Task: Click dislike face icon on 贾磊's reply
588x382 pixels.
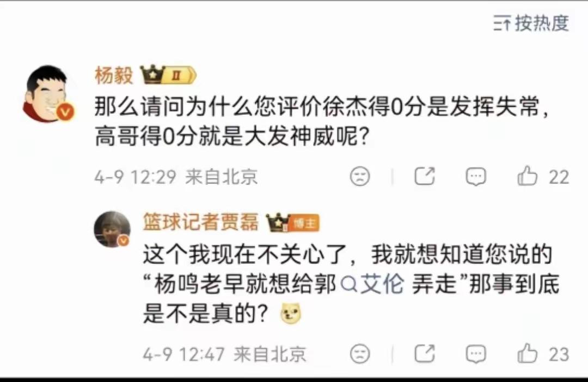Action: point(360,354)
